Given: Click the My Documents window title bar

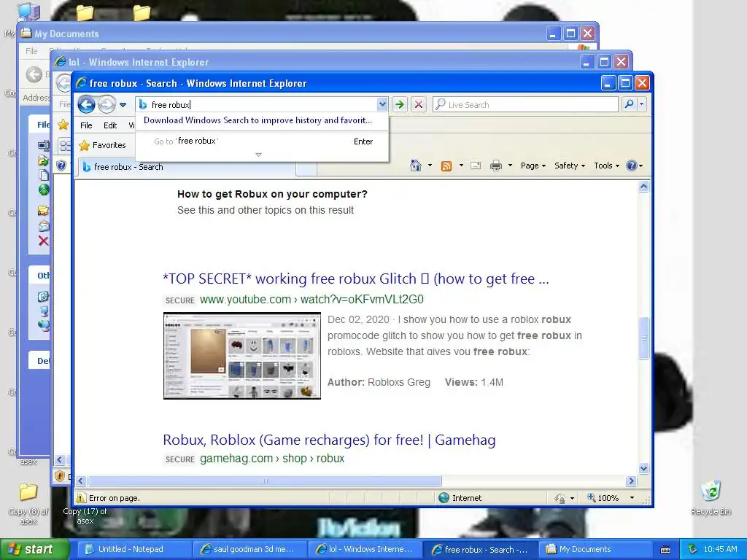Looking at the screenshot, I should point(286,34).
